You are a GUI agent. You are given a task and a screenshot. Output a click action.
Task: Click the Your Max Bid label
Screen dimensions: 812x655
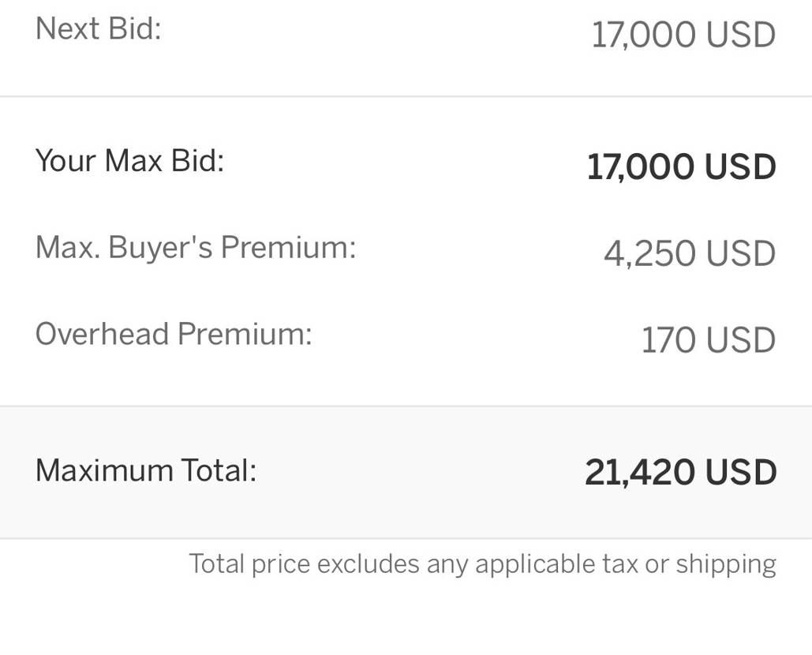pyautogui.click(x=129, y=161)
